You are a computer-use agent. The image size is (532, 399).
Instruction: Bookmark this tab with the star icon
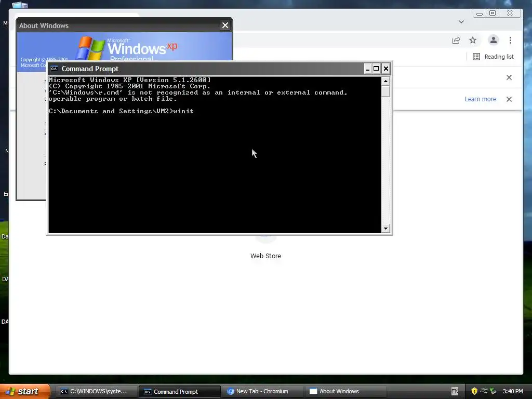[x=473, y=41]
